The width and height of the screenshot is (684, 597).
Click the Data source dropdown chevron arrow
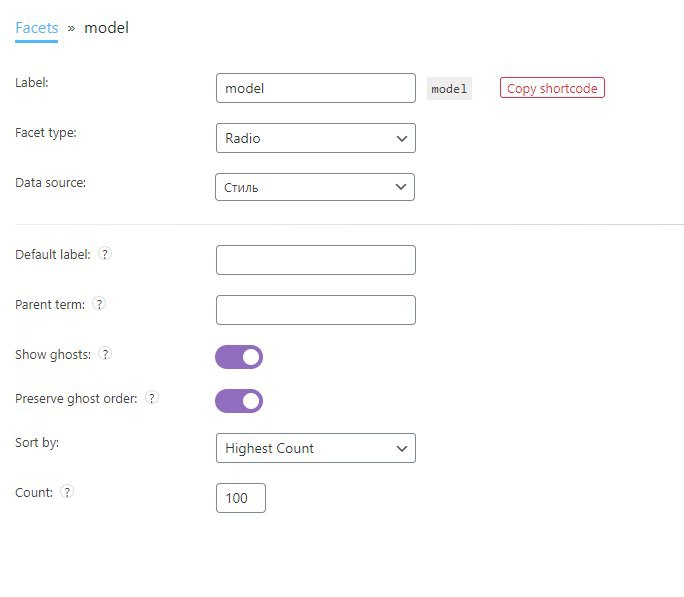click(401, 187)
